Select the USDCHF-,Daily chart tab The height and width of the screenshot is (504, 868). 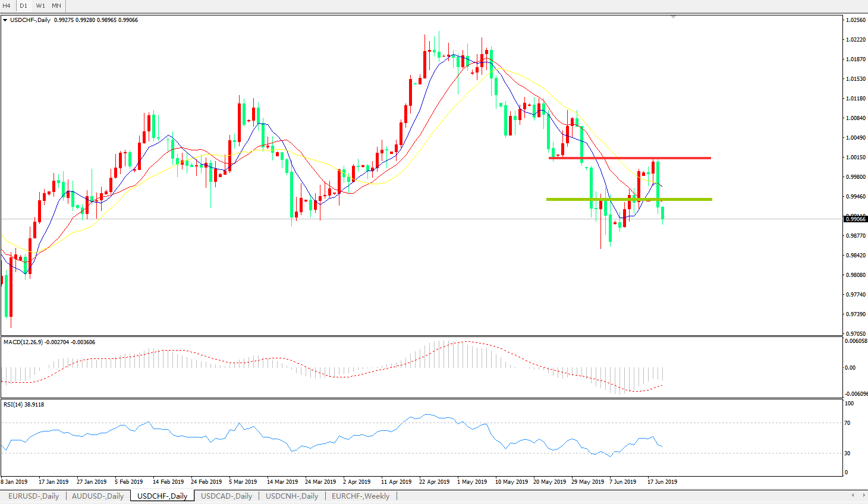(x=162, y=496)
